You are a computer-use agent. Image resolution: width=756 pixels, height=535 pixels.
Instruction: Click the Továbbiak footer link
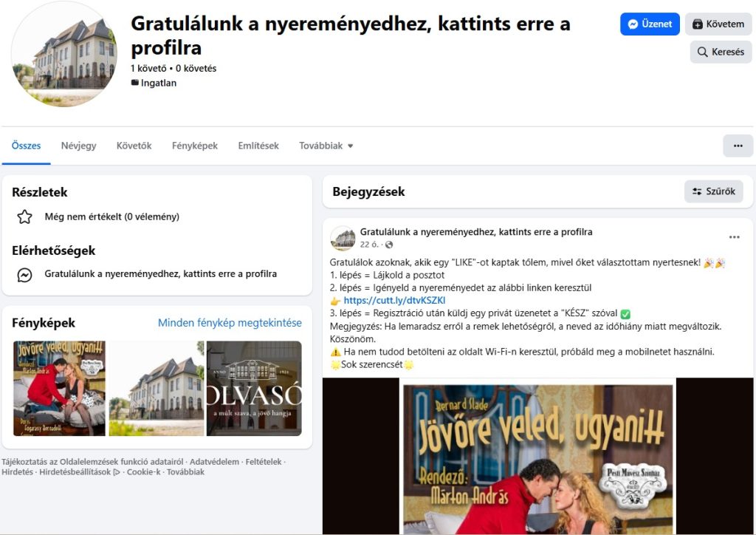tap(185, 471)
